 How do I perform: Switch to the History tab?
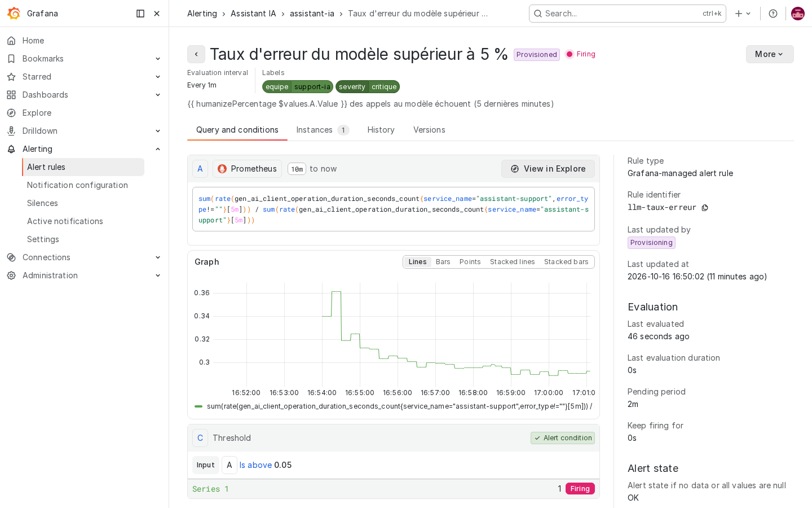point(381,130)
